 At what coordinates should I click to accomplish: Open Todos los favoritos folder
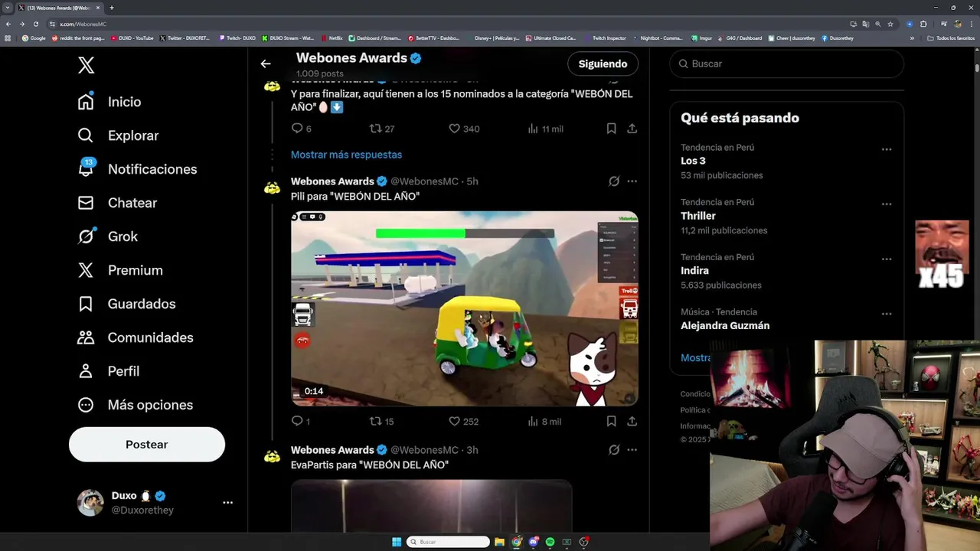(951, 37)
